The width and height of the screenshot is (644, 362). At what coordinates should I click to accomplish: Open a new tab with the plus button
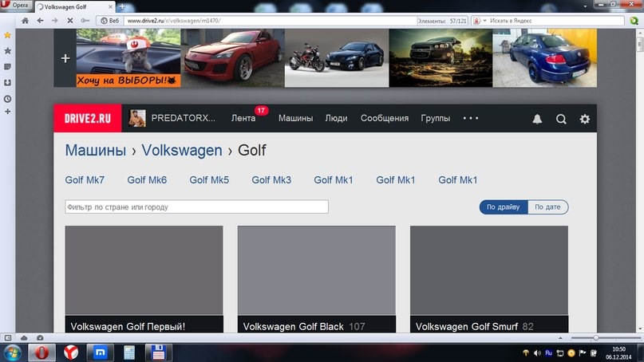tap(122, 6)
